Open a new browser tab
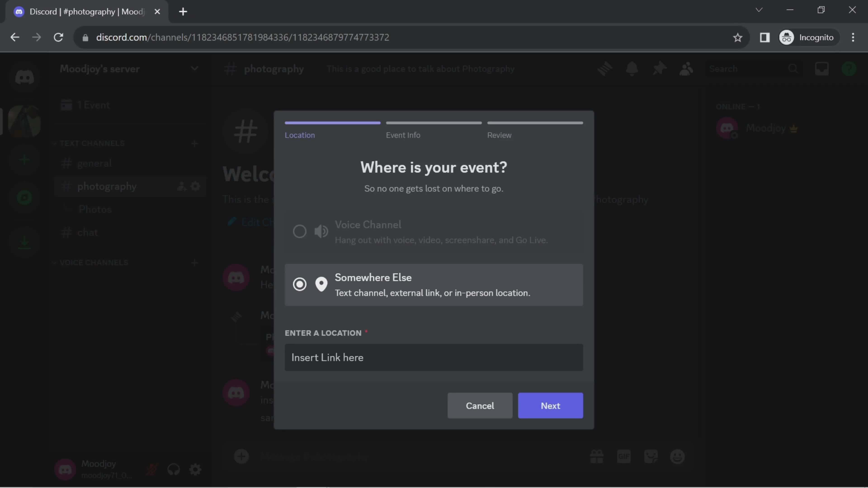 (183, 12)
